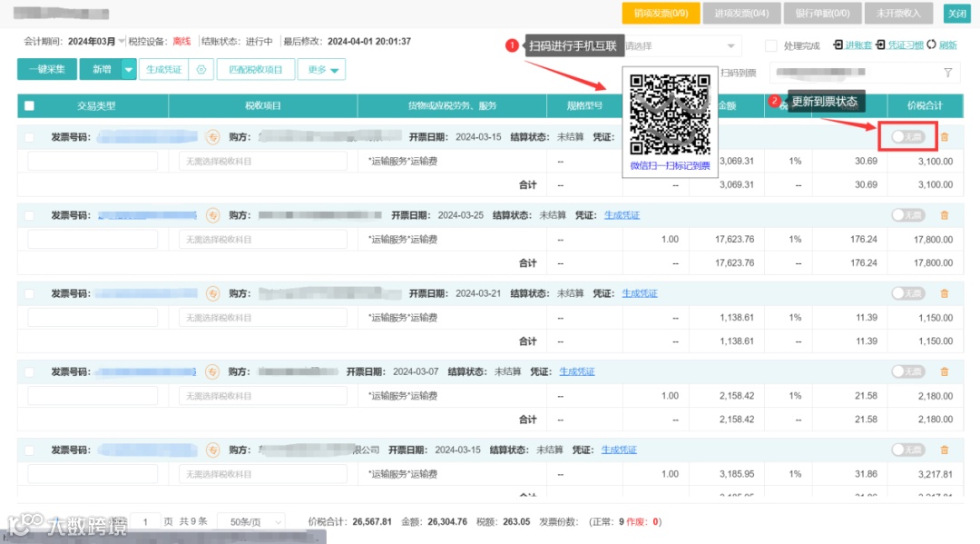Open the 50条/页 page size dropdown

click(x=252, y=521)
